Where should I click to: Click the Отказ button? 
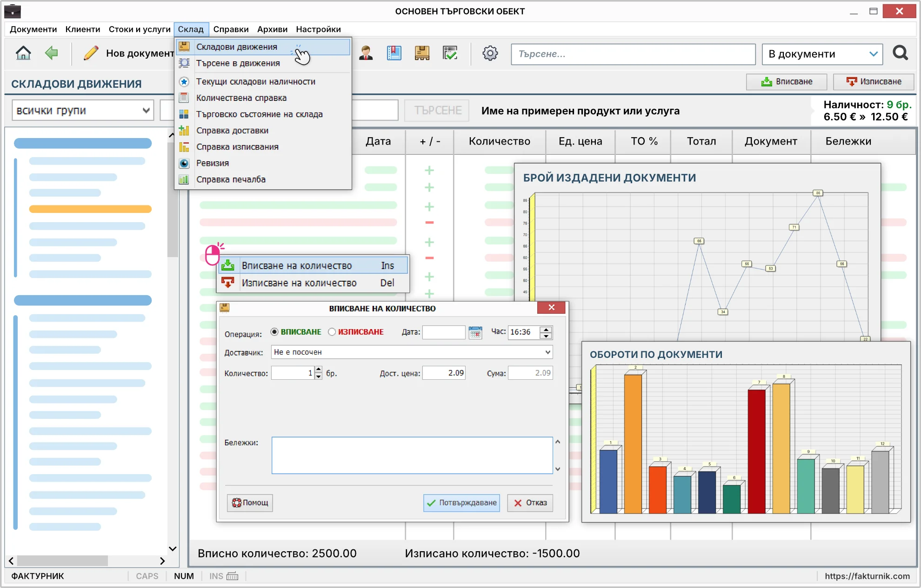530,503
